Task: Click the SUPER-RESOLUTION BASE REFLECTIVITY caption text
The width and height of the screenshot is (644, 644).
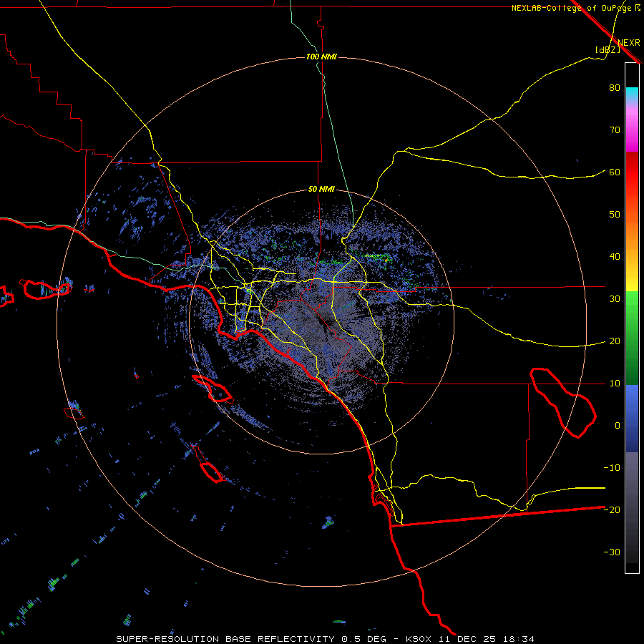Action: coord(224,639)
